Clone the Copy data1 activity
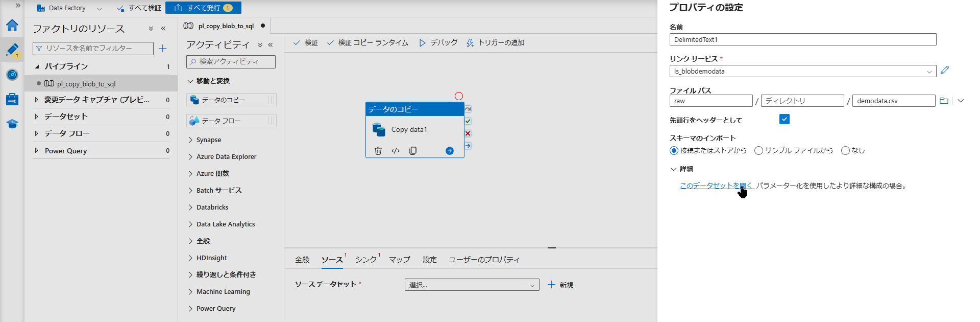The width and height of the screenshot is (980, 322). point(413,151)
